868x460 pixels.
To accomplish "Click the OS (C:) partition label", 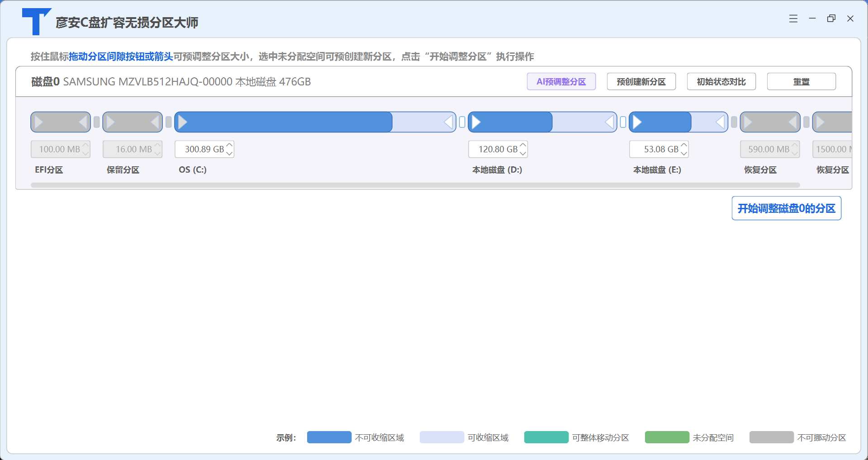I will 193,170.
